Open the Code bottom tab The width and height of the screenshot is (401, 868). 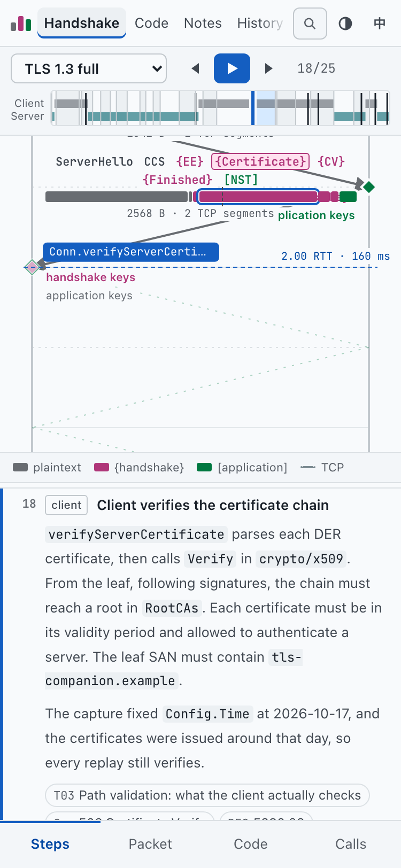tap(251, 844)
